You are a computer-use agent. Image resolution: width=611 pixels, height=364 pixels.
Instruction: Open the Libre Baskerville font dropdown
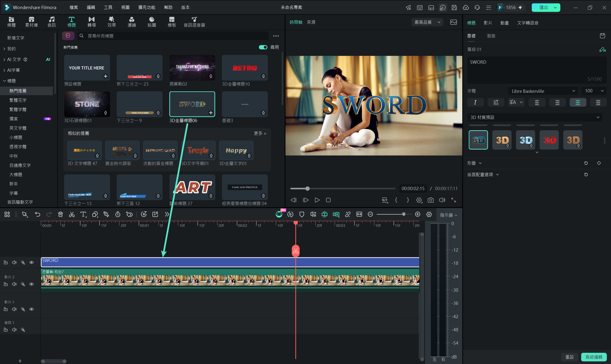click(543, 91)
